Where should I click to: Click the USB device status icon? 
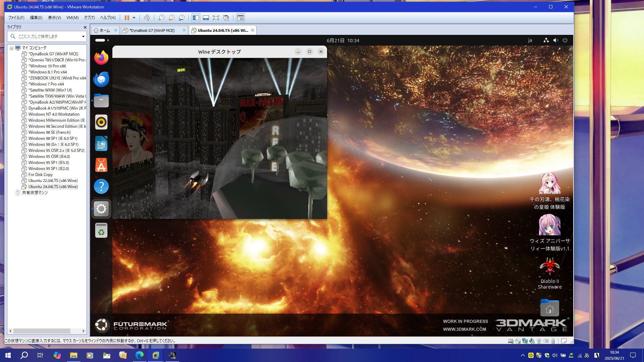pyautogui.click(x=553, y=341)
